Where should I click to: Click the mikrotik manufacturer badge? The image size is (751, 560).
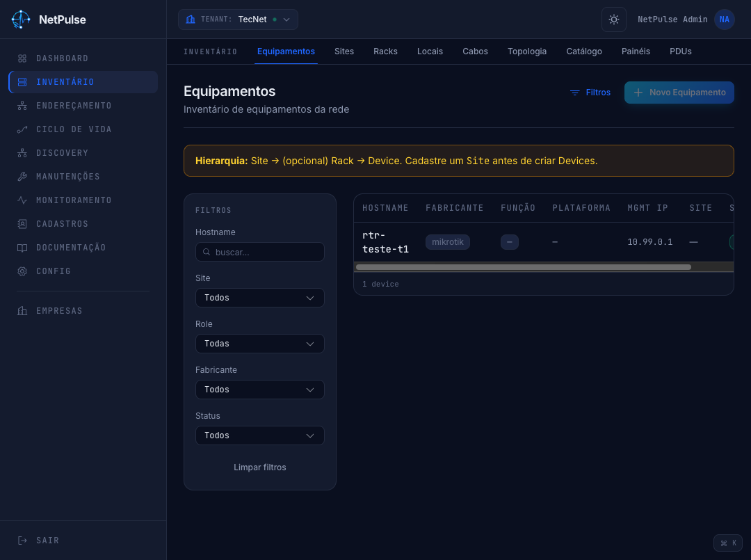(x=447, y=242)
